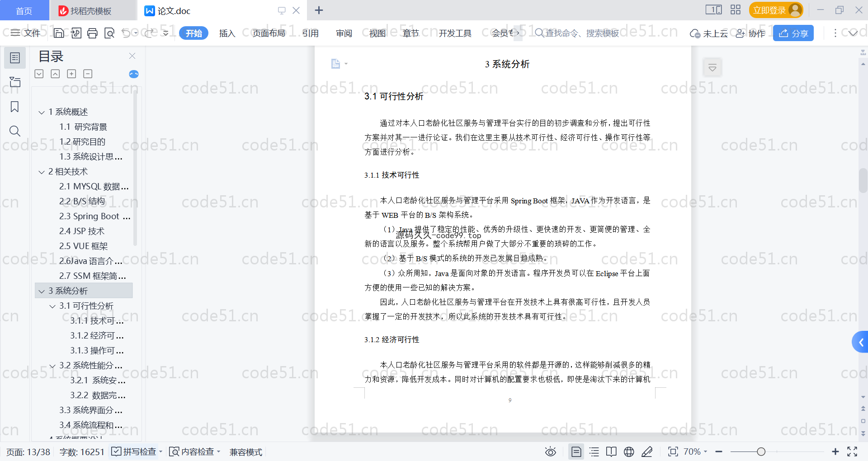Click the fit page icon in status bar
This screenshot has width=868, height=461.
673,452
